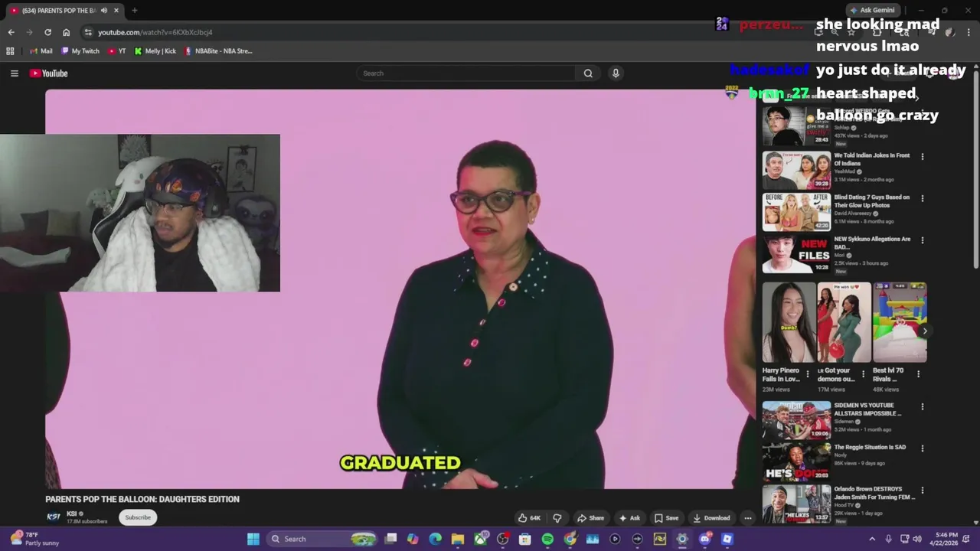This screenshot has height=551, width=980.
Task: Close the PARENTS POP THE BALLOON tab
Action: tap(116, 11)
